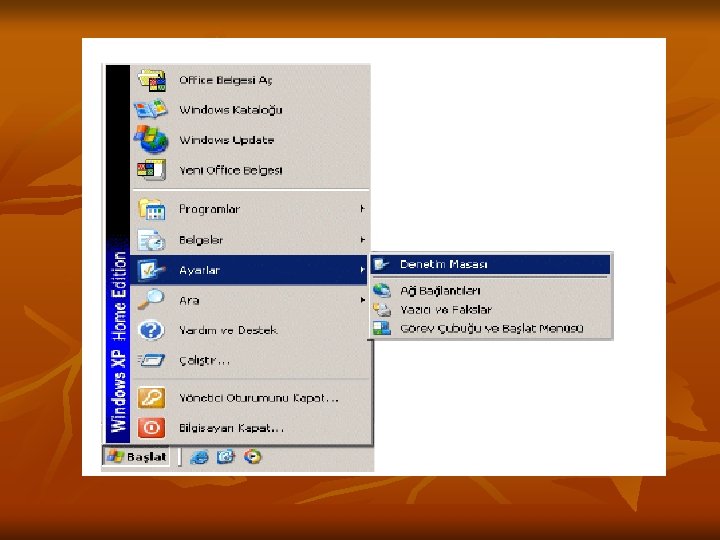Select Ağ Bağlantıları in submenu
This screenshot has width=720, height=540.
click(x=491, y=290)
